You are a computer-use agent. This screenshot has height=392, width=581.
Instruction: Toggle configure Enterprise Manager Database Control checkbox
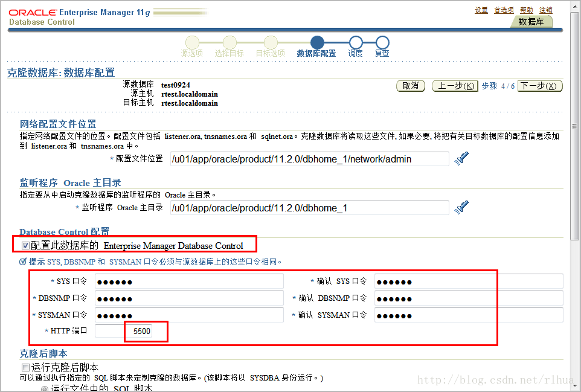click(x=25, y=246)
